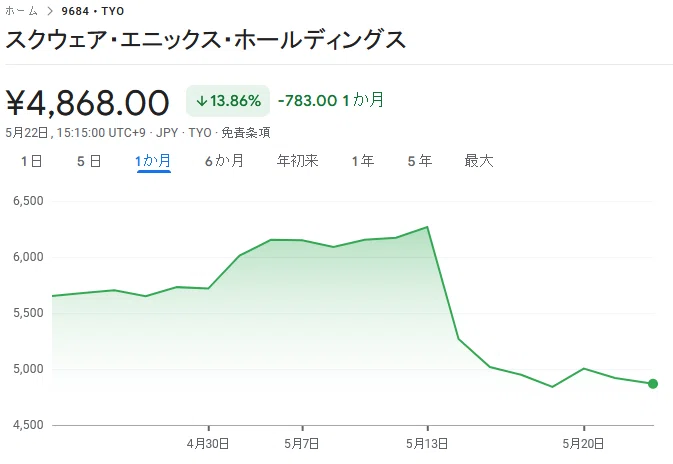Click the ¥4,868.00 price text
Viewport: 673px width, 464px height.
pos(88,102)
